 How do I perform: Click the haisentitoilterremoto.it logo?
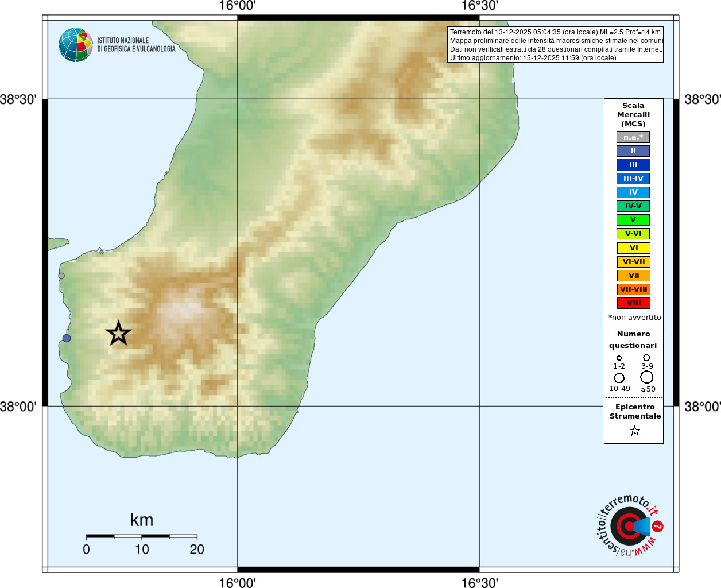coord(630,526)
